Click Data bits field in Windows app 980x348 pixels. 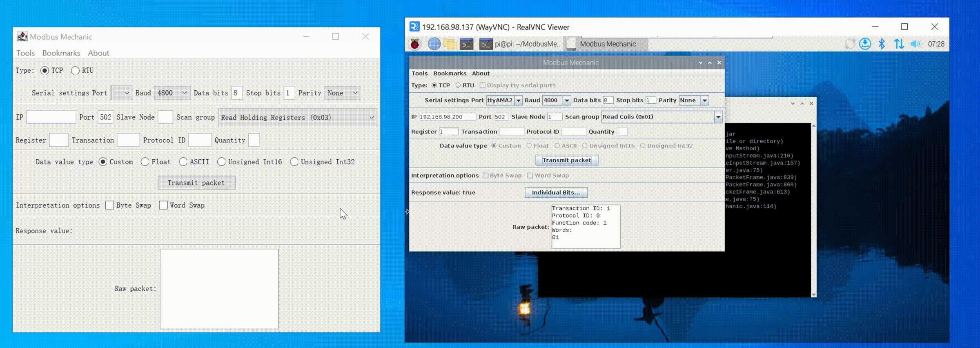(237, 93)
